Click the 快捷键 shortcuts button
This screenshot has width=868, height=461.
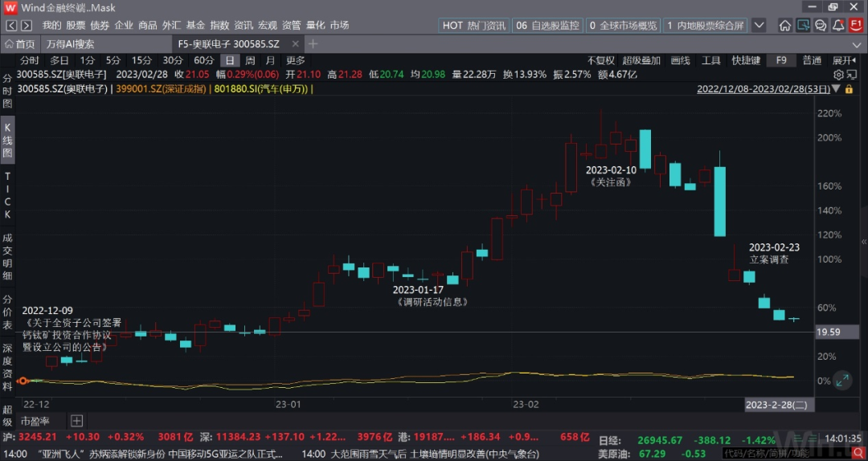pos(746,60)
